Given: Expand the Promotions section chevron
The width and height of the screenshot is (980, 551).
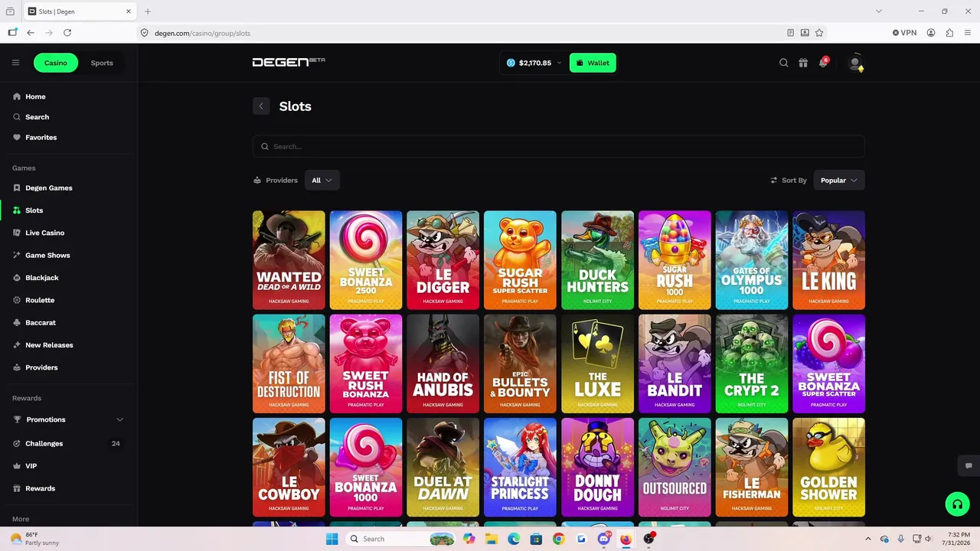Looking at the screenshot, I should 119,419.
